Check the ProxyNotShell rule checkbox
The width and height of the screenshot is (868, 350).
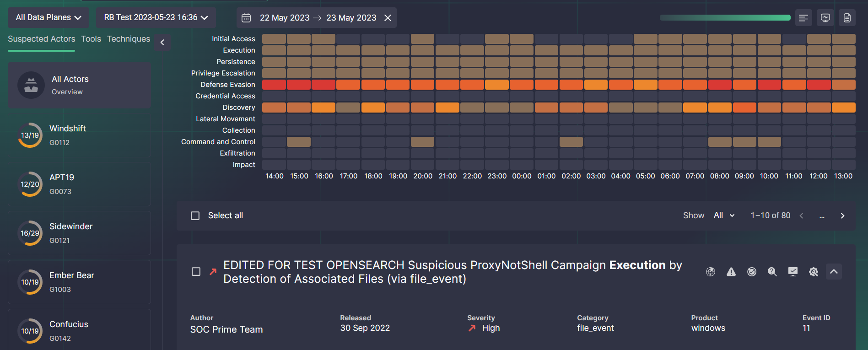tap(196, 272)
